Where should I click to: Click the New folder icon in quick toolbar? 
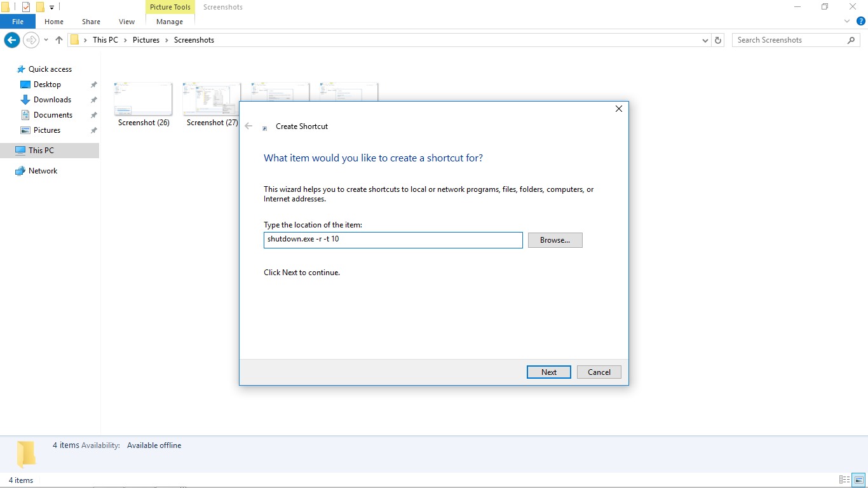tap(40, 7)
